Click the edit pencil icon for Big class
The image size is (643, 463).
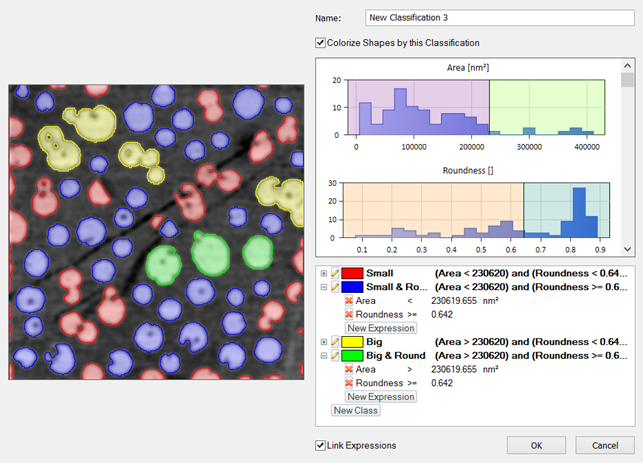pyautogui.click(x=336, y=342)
